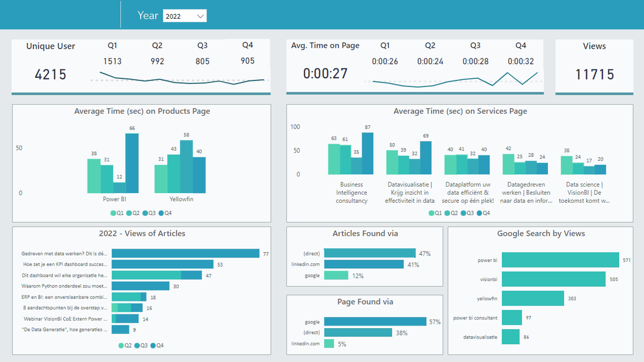The image size is (644, 362).
Task: Select the linkedin.com bar in Page Found via
Action: 329,343
